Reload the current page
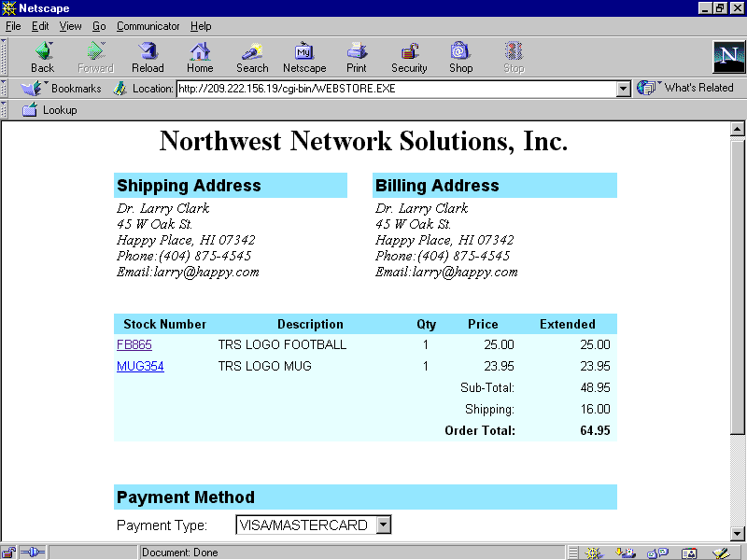Screen dimensions: 747x560 (148, 57)
